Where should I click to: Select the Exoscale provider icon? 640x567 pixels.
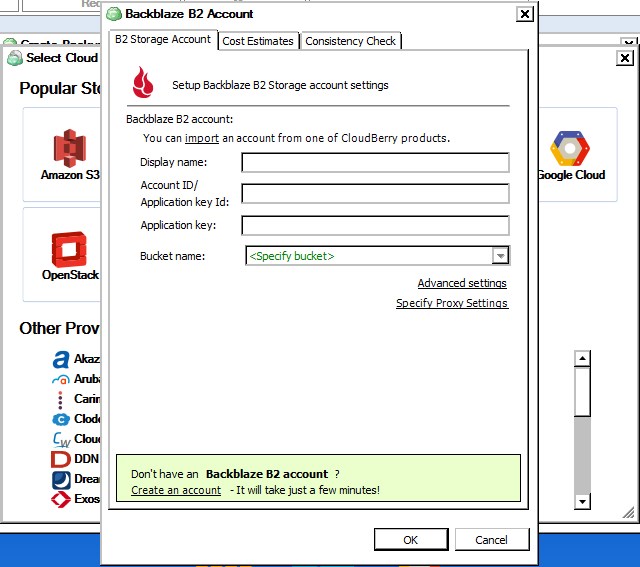[x=61, y=499]
